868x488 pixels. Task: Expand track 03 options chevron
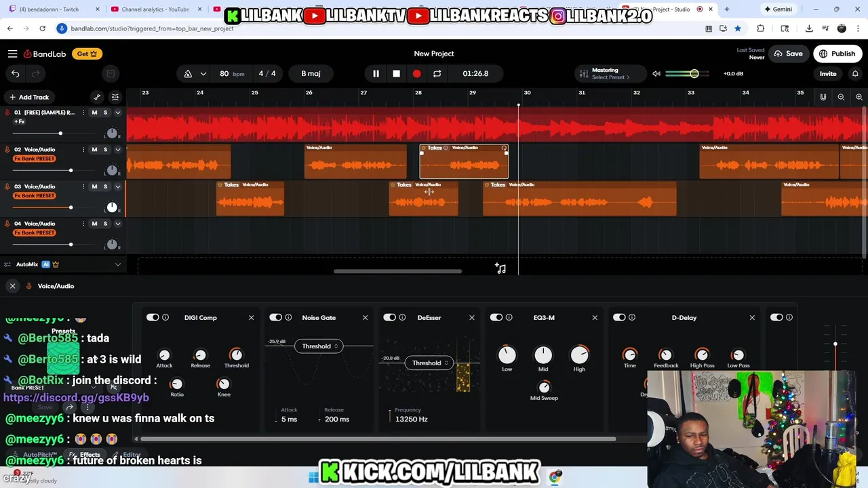point(118,186)
